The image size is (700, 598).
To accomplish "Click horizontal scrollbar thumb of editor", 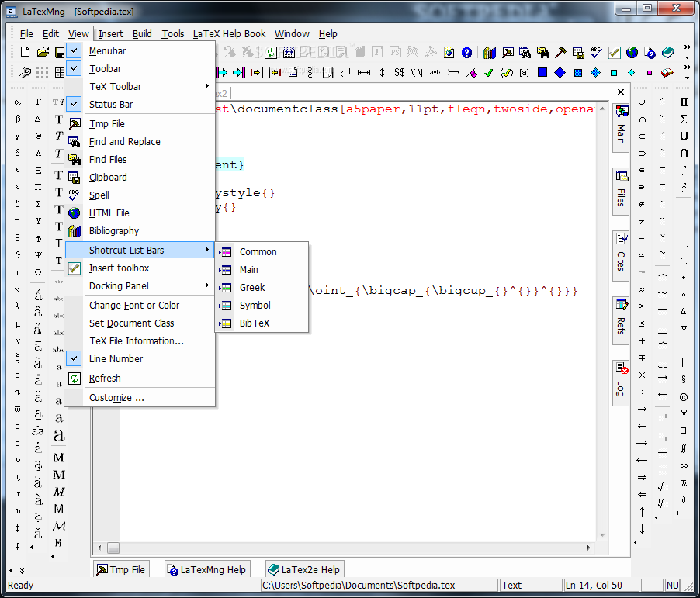I will [x=113, y=548].
